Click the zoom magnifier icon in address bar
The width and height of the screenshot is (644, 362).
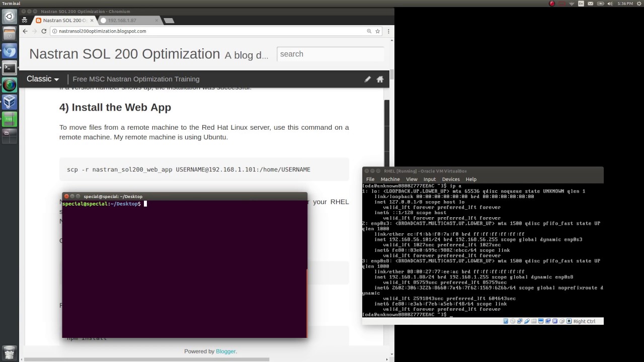tap(369, 31)
